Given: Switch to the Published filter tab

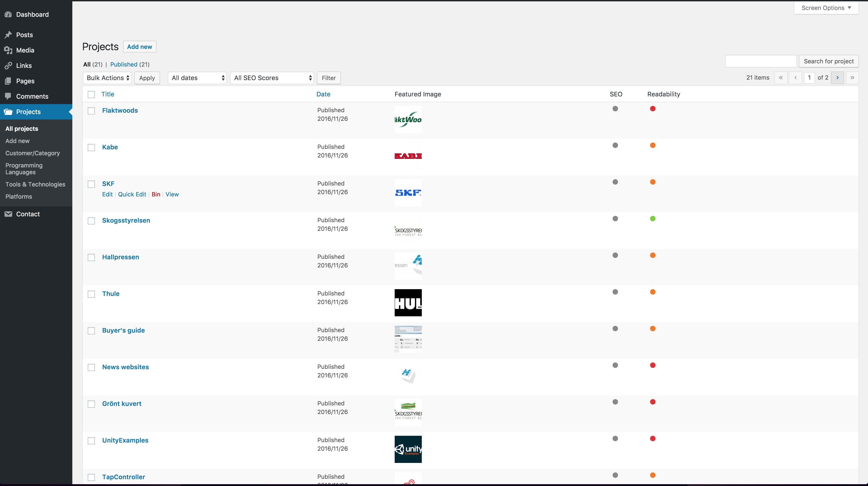Looking at the screenshot, I should [x=124, y=64].
